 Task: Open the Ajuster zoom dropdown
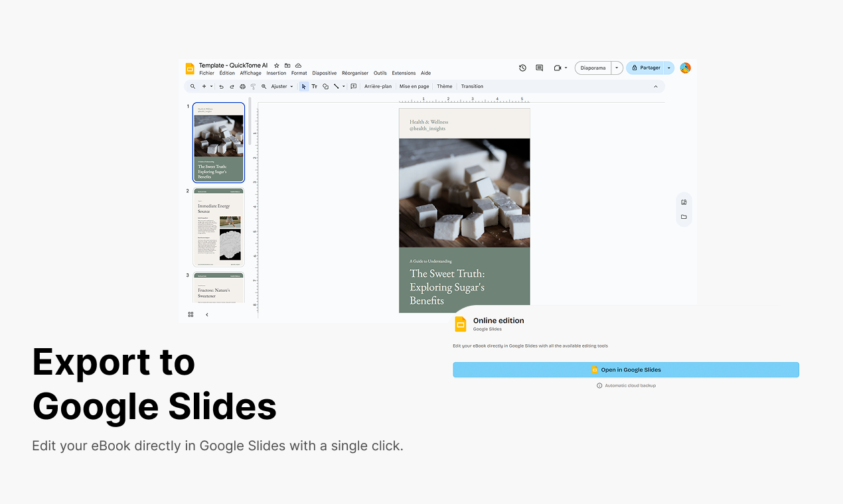(x=282, y=86)
